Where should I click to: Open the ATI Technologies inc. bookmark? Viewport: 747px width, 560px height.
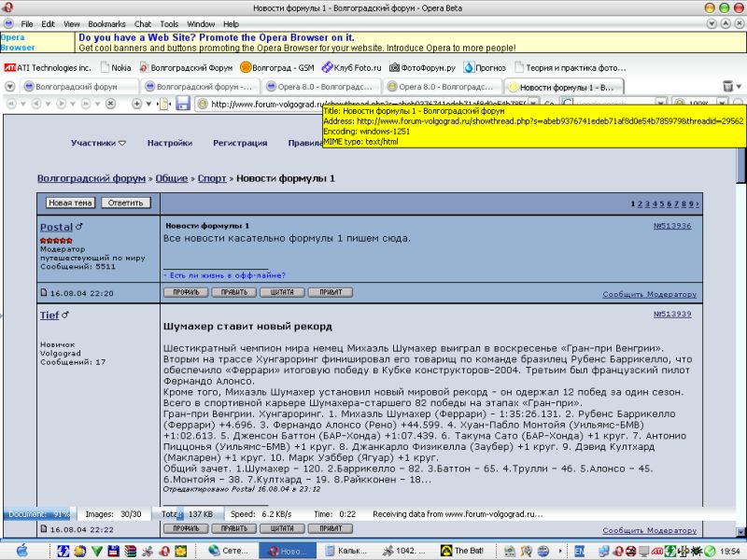point(49,67)
